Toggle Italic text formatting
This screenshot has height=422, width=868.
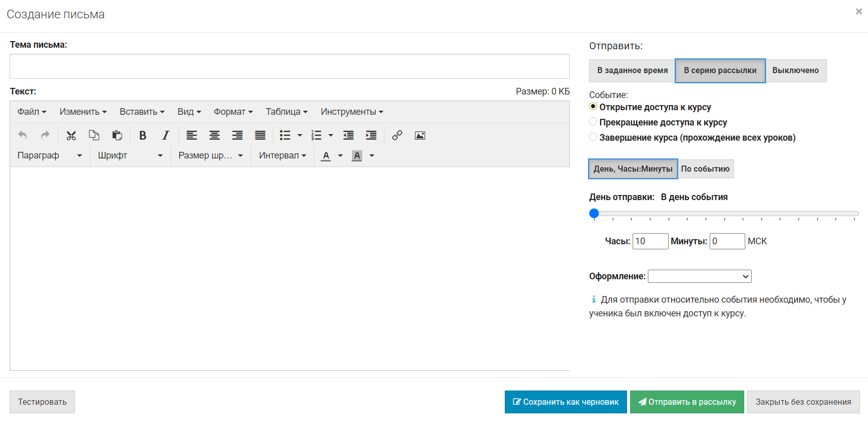[x=165, y=136]
